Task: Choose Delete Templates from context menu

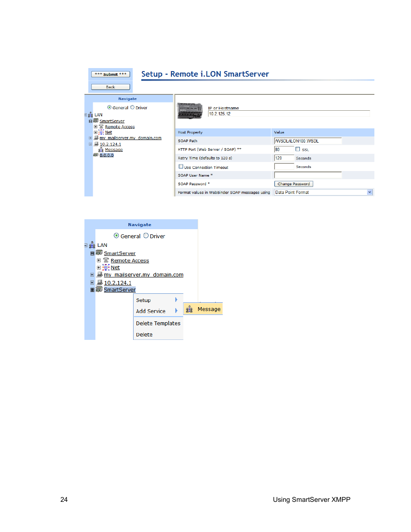Action: (x=158, y=323)
